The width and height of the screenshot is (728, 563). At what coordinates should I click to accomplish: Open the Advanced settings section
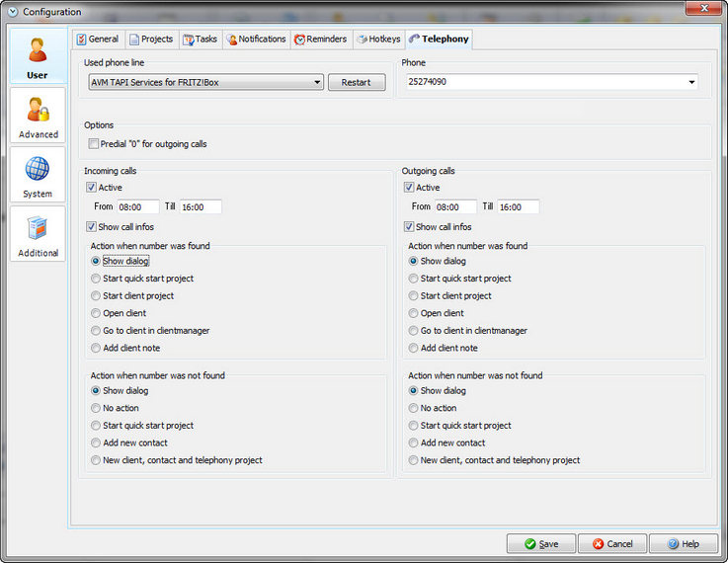point(38,116)
